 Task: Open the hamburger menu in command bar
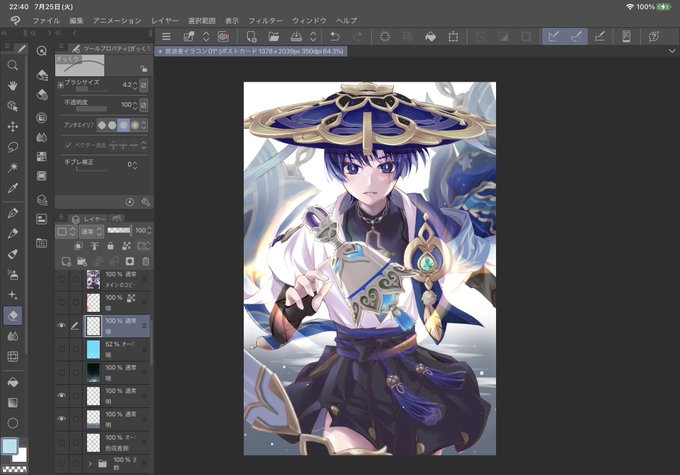[x=166, y=36]
